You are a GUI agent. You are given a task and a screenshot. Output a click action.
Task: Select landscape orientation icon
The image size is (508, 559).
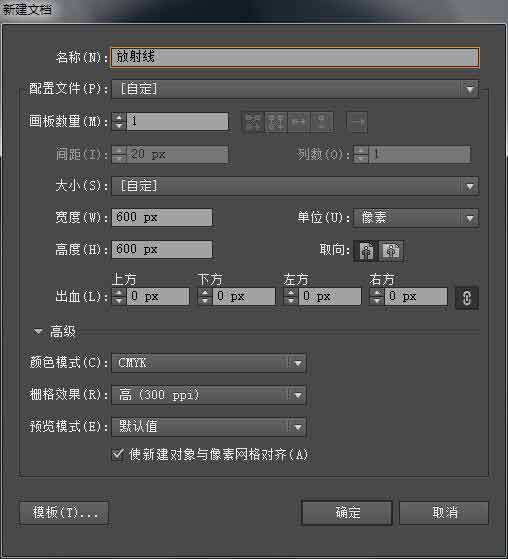pyautogui.click(x=391, y=251)
